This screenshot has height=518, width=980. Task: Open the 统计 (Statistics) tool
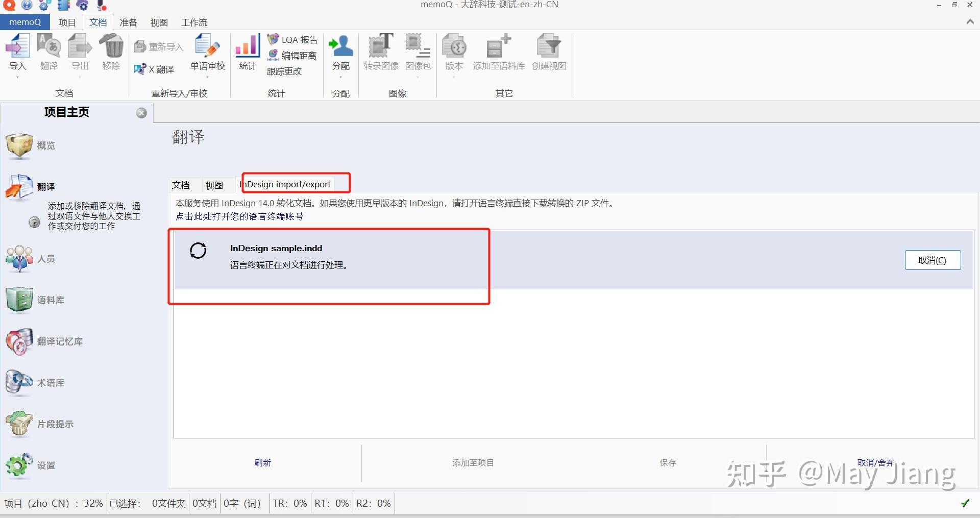pos(247,51)
